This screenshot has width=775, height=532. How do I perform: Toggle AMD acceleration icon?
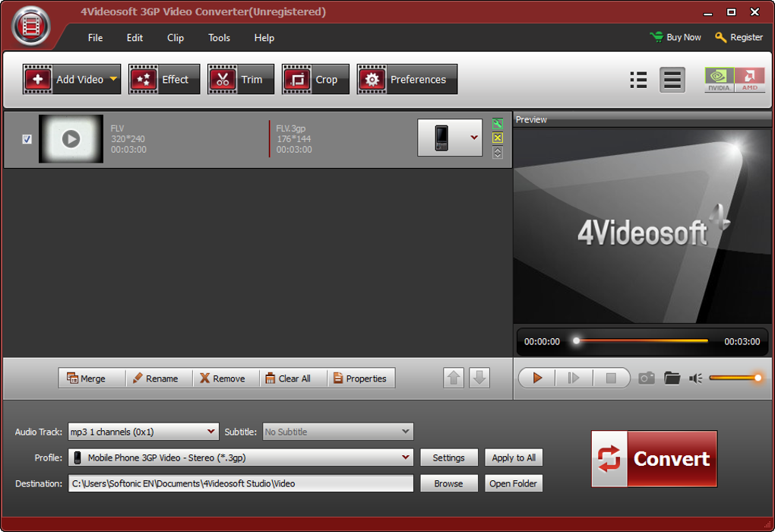coord(750,80)
